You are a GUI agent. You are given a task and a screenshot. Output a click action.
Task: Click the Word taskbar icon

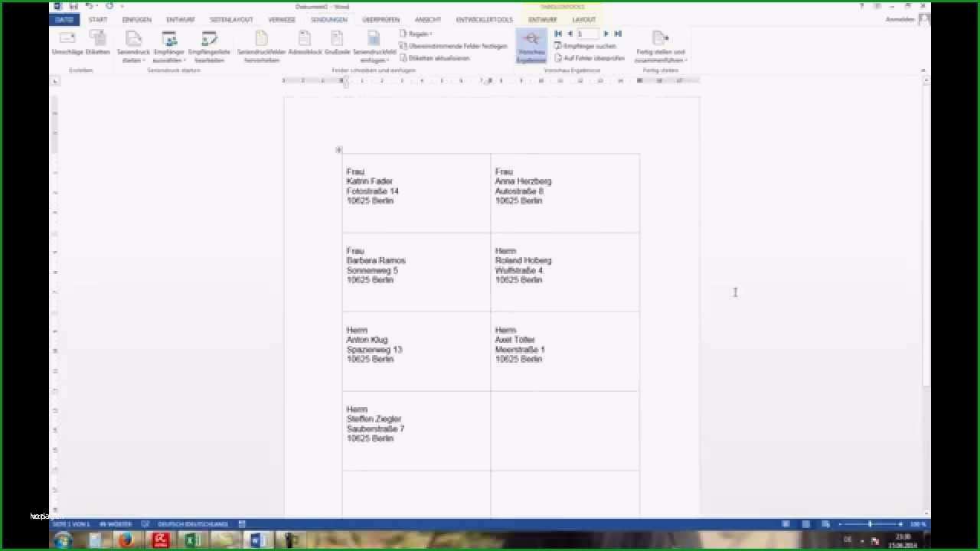coord(258,540)
